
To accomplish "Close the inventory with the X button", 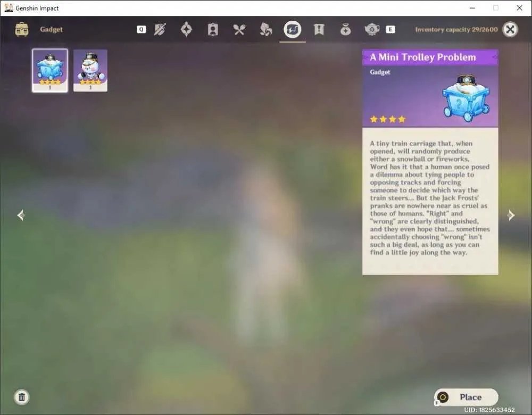I will pos(510,29).
